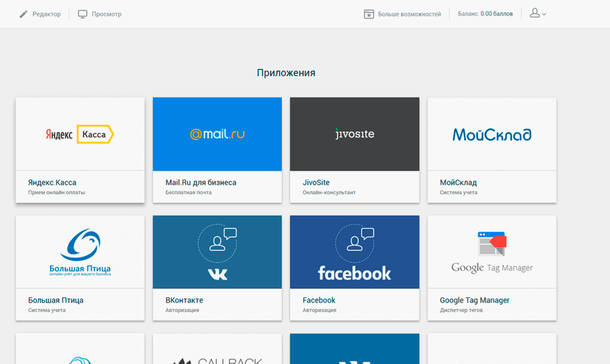Open the JivoSite app title
Viewport: 610px width, 364px height.
[x=316, y=182]
